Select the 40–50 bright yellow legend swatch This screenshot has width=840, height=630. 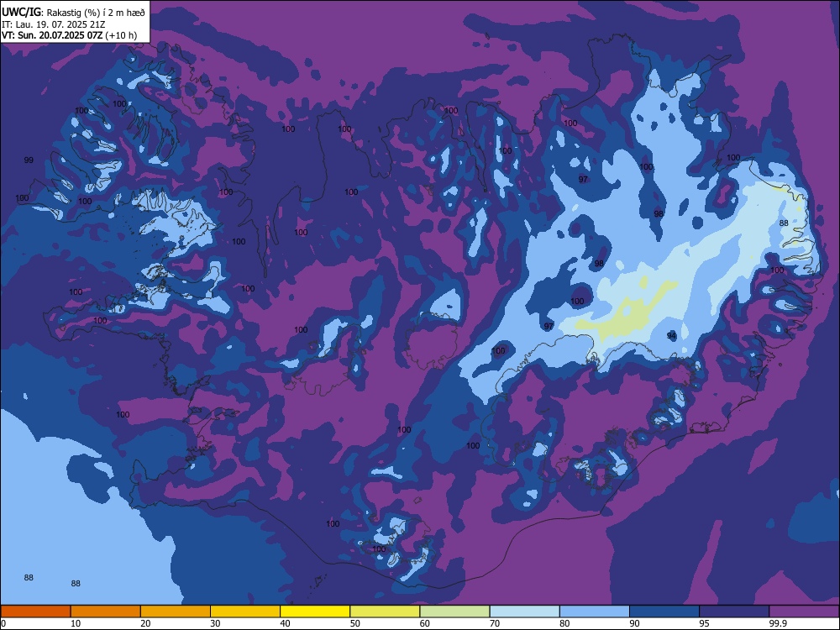(315, 612)
